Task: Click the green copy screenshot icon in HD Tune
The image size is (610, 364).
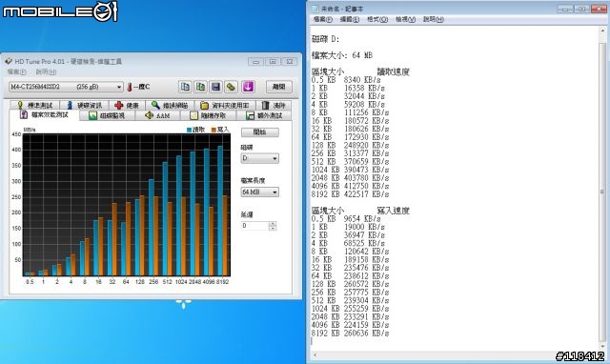Action: (200, 87)
